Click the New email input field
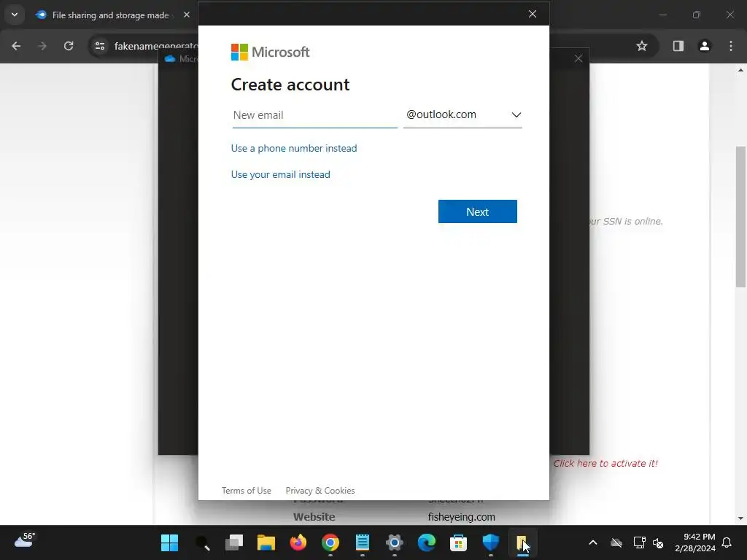Viewport: 747px width, 560px height. [314, 115]
